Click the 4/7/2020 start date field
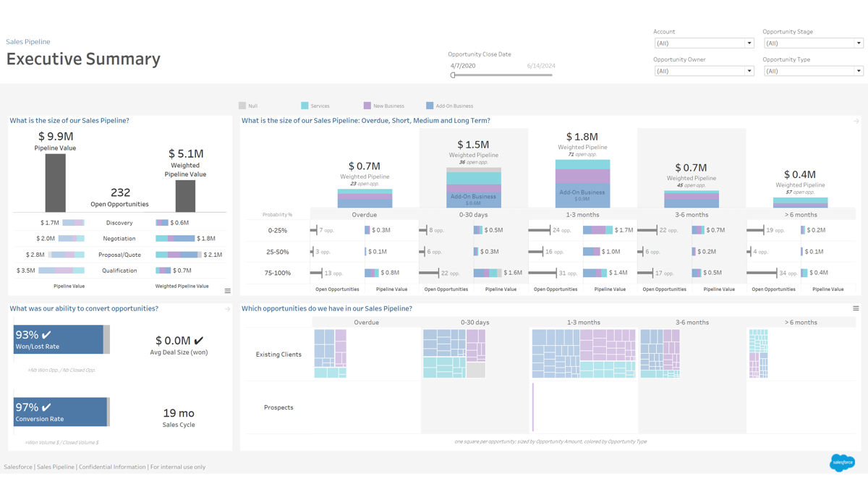The height and width of the screenshot is (492, 868). (x=463, y=66)
